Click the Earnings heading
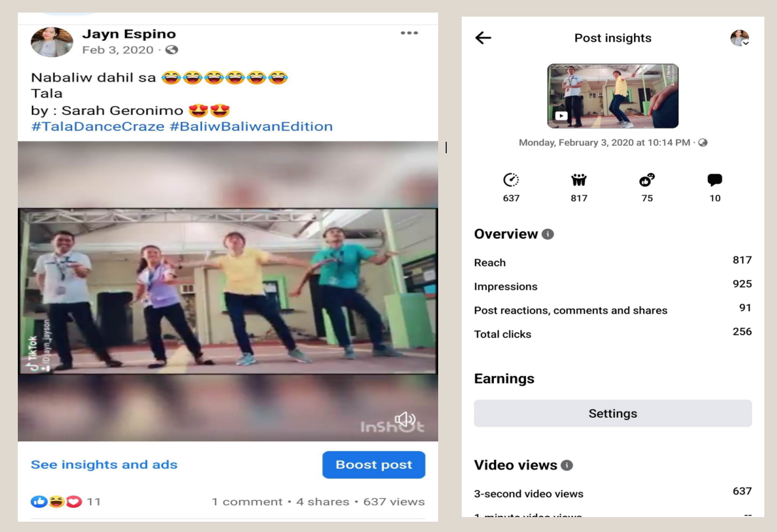 (x=504, y=379)
